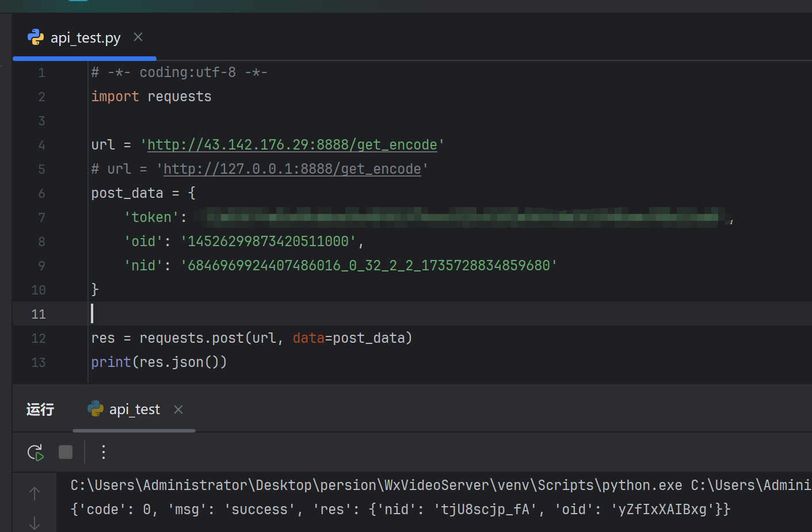Click line number 11 in the gutter
The image size is (812, 532).
pyautogui.click(x=39, y=314)
